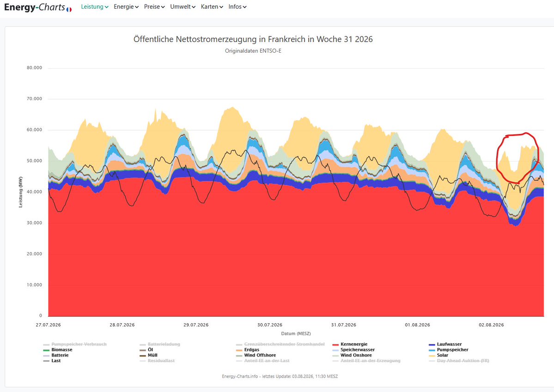Click the Leistung (MW) vertical axis label
This screenshot has height=392, width=554.
pyautogui.click(x=20, y=192)
